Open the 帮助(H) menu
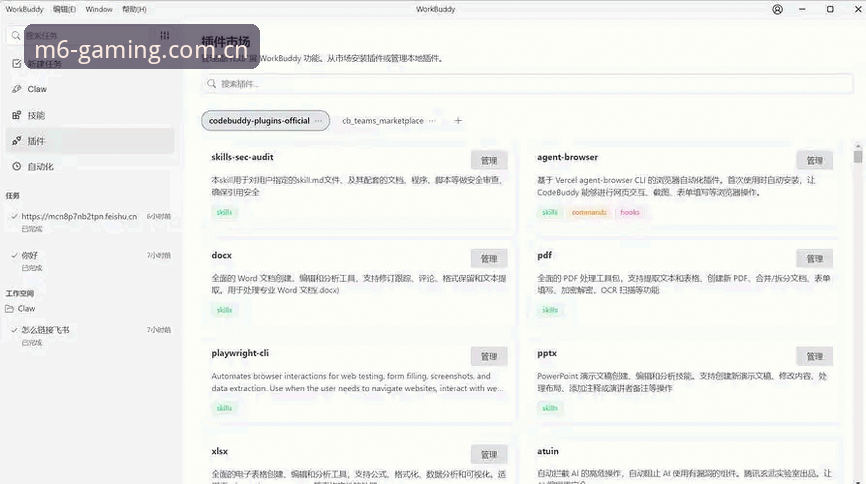This screenshot has height=484, width=866. [x=134, y=9]
